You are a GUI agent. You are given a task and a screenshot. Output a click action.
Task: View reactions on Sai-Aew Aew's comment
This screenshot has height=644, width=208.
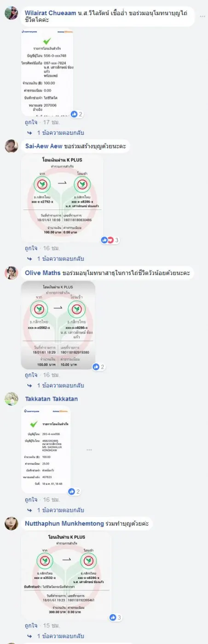110,240
